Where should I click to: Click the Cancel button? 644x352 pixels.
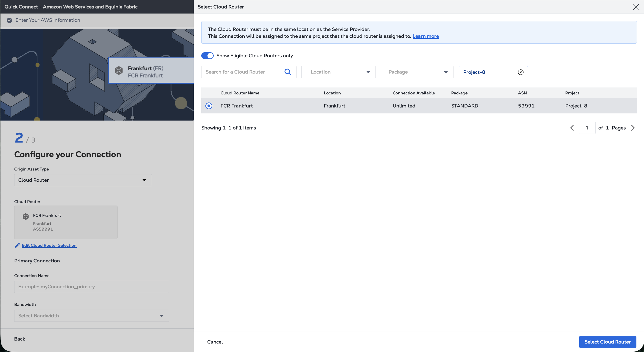point(215,342)
